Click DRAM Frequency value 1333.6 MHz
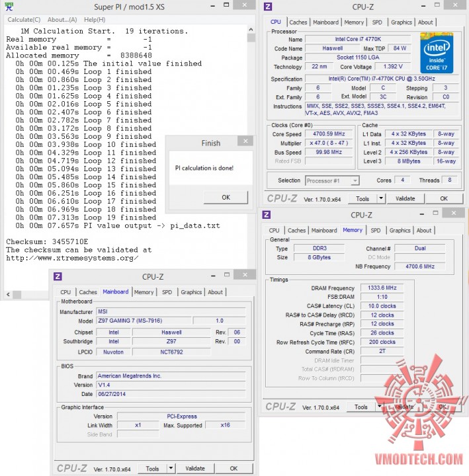 pos(382,288)
